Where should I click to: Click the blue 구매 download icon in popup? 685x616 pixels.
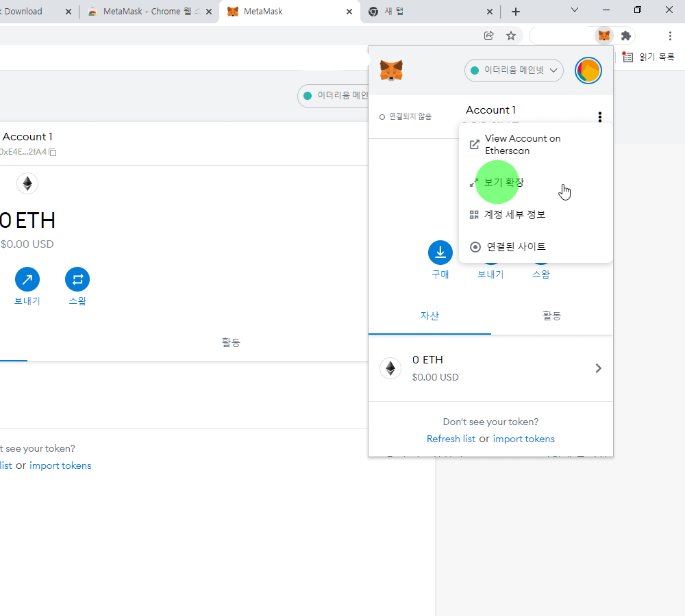pos(440,253)
